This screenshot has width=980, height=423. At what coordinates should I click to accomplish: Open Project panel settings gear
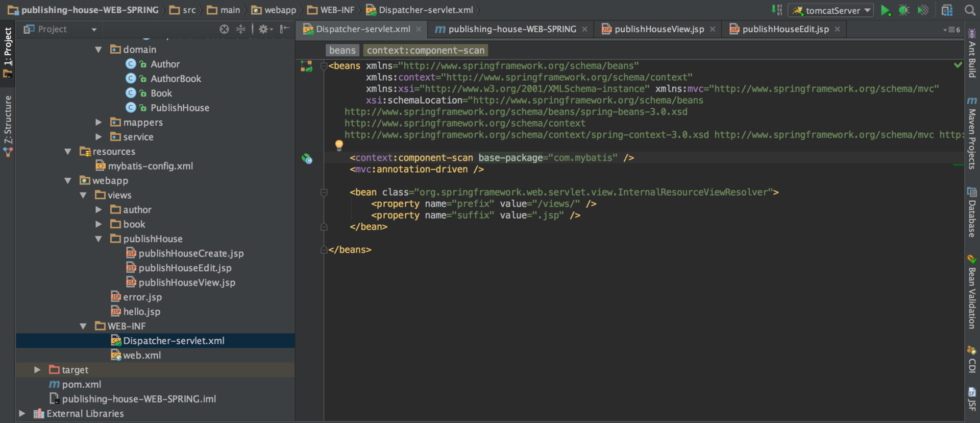(265, 29)
